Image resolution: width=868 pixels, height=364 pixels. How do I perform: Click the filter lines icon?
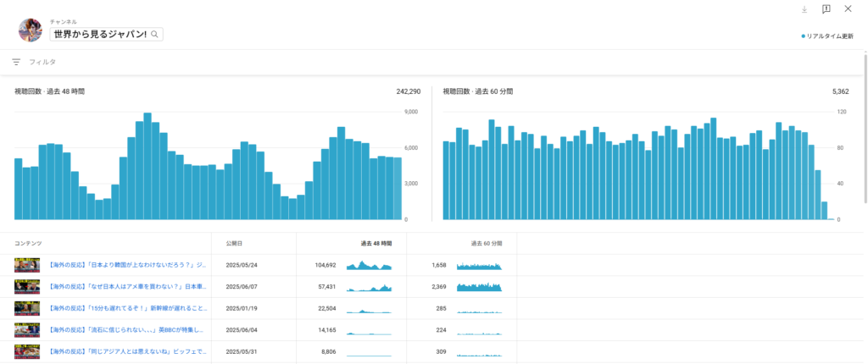click(x=16, y=62)
